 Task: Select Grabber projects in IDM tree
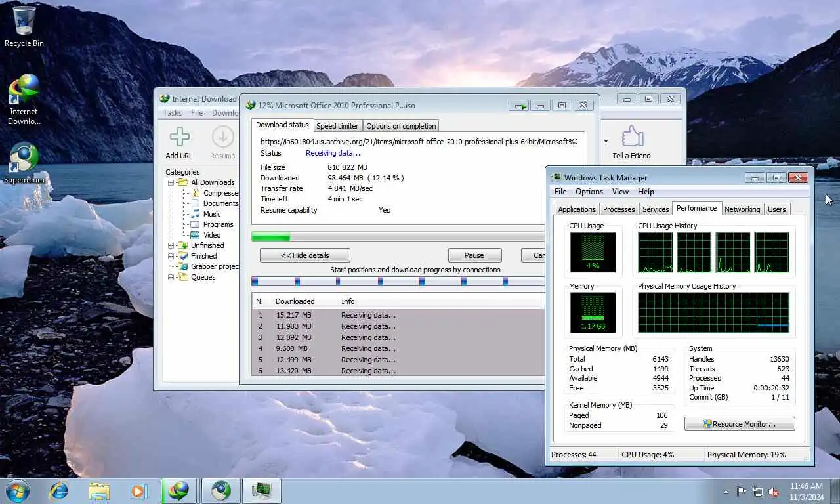tap(215, 266)
